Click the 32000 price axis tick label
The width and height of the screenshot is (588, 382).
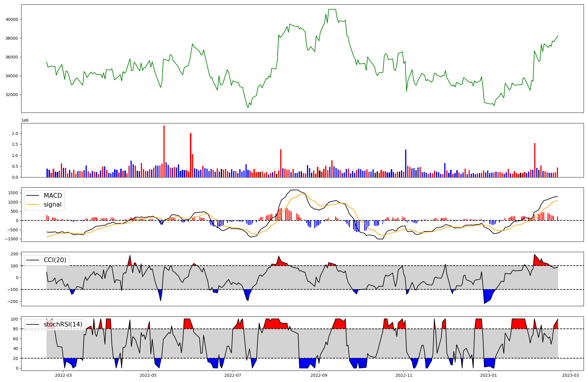12,95
